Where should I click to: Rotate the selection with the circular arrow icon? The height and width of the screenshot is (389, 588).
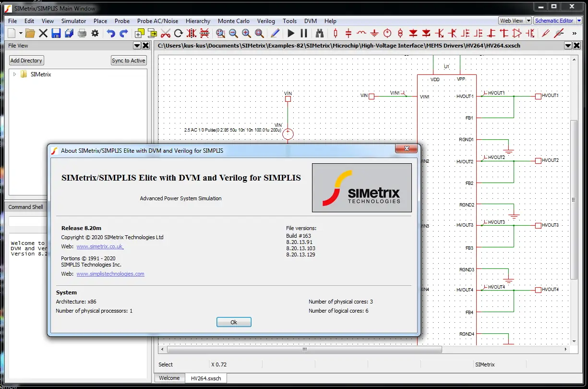pyautogui.click(x=179, y=33)
